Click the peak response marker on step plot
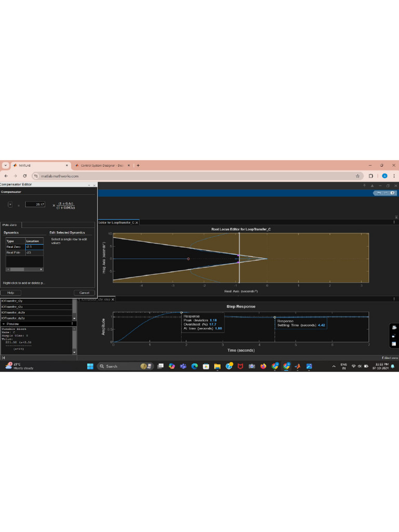 click(181, 312)
